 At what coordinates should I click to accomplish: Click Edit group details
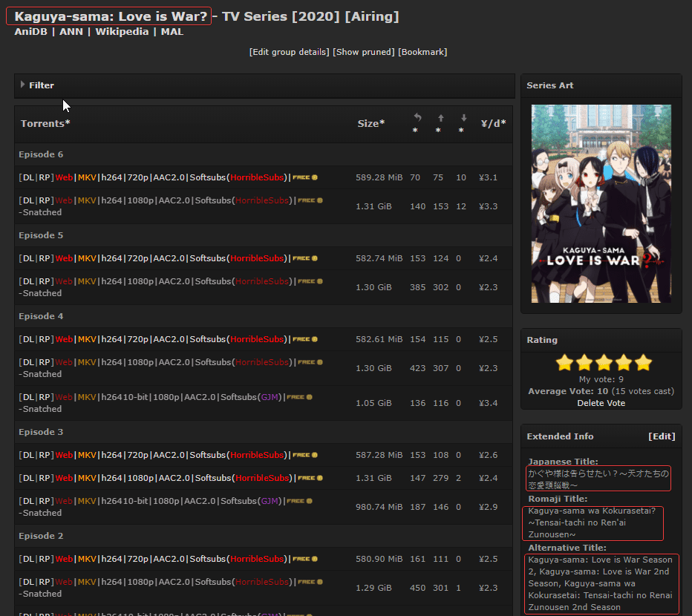pyautogui.click(x=289, y=52)
